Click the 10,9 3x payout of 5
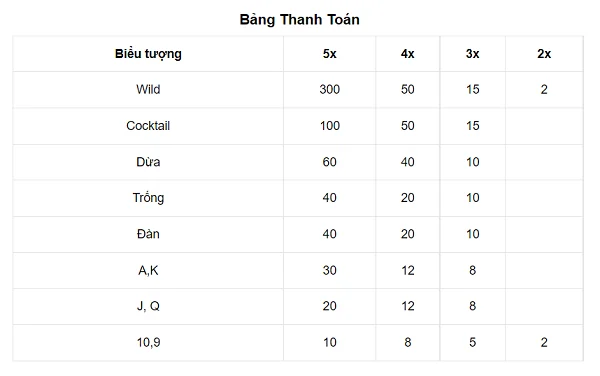 [473, 342]
